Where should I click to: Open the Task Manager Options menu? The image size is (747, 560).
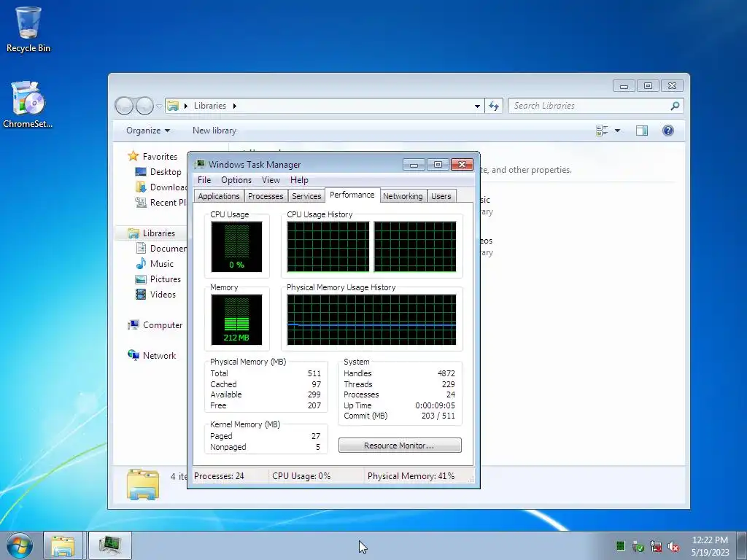tap(236, 180)
